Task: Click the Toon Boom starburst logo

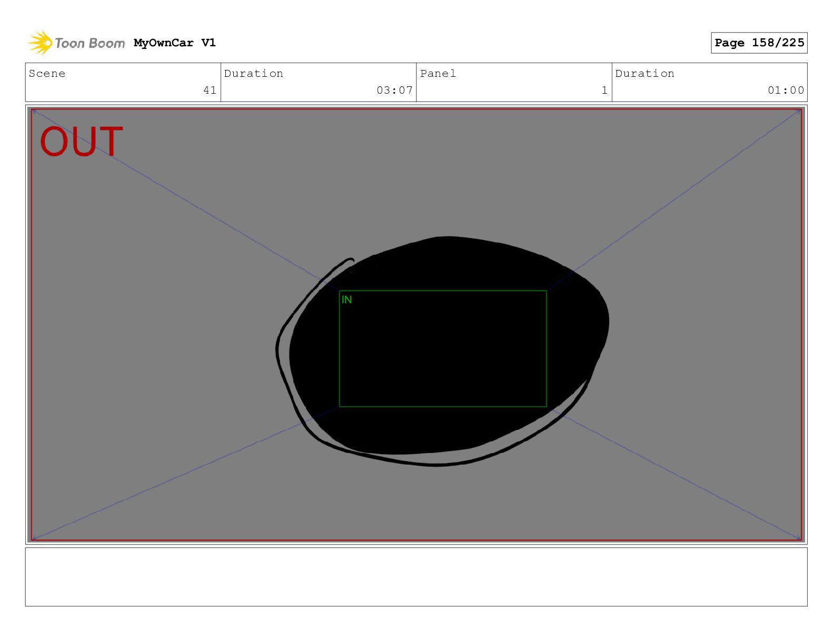Action: (x=40, y=43)
